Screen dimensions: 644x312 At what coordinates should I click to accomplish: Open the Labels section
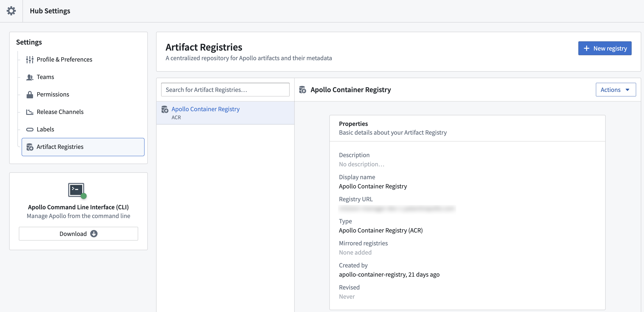point(83,129)
